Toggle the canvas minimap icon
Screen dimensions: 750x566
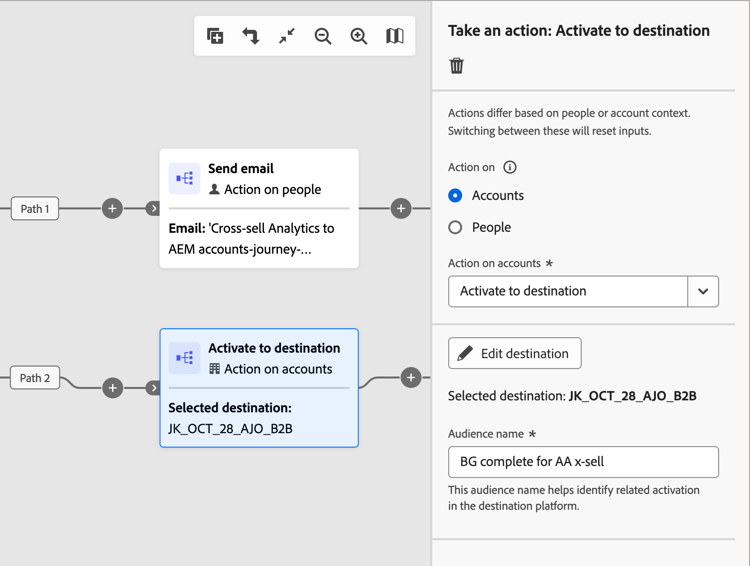click(395, 36)
